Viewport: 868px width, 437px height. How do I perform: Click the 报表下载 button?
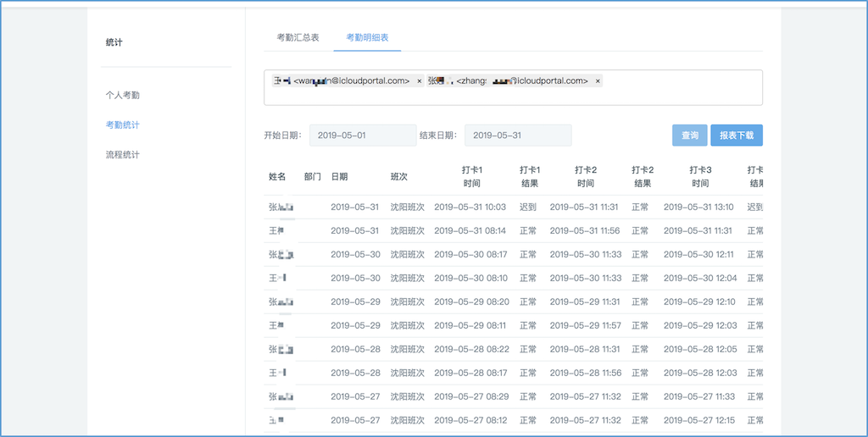click(737, 136)
